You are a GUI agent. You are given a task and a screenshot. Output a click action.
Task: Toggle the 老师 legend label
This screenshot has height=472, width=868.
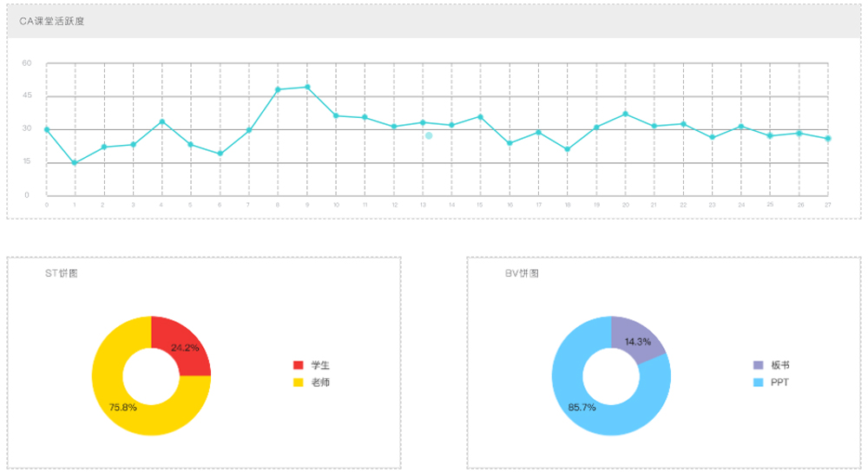click(320, 382)
